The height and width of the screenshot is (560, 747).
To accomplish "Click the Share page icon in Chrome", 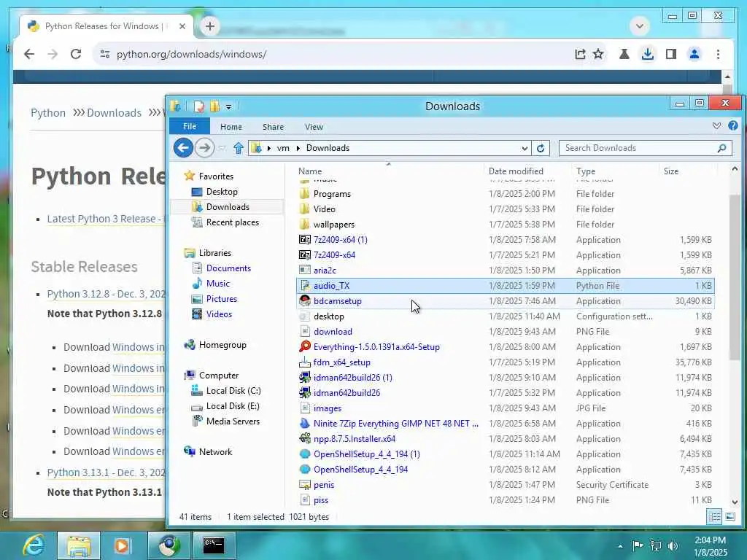I will coord(580,54).
